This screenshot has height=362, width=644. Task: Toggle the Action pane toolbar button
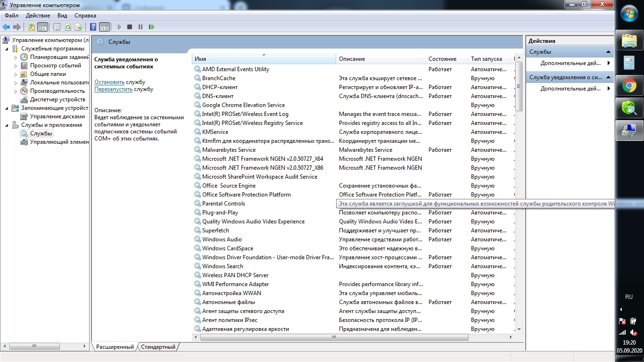click(x=104, y=27)
